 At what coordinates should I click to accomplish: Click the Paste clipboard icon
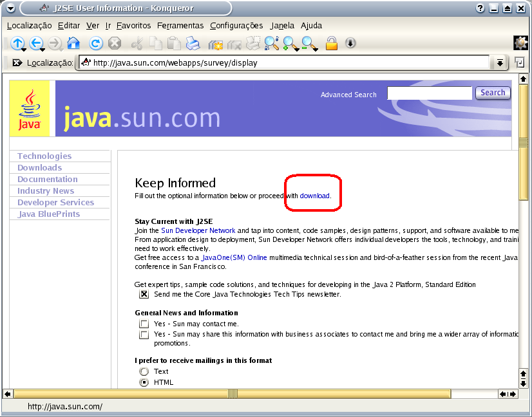point(175,43)
